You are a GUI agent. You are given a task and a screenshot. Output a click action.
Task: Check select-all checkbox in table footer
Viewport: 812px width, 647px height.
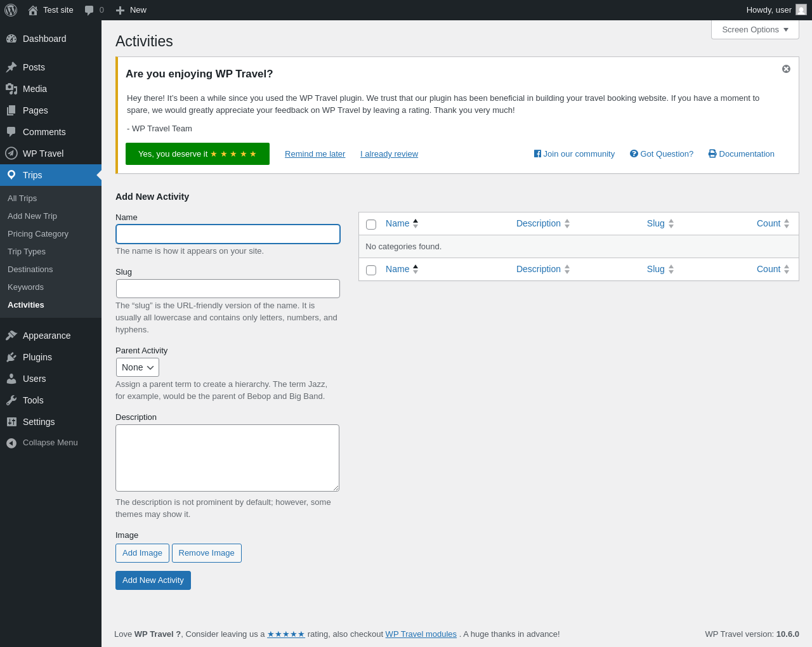click(x=371, y=270)
